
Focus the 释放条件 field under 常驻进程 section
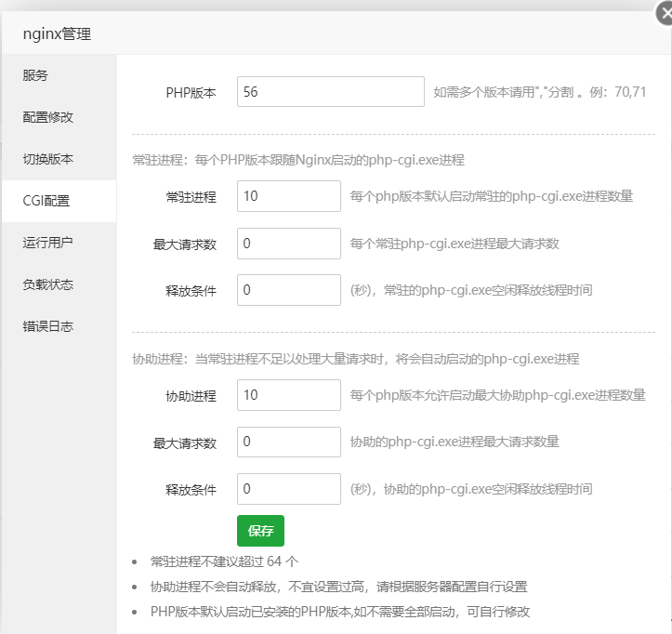coord(289,290)
